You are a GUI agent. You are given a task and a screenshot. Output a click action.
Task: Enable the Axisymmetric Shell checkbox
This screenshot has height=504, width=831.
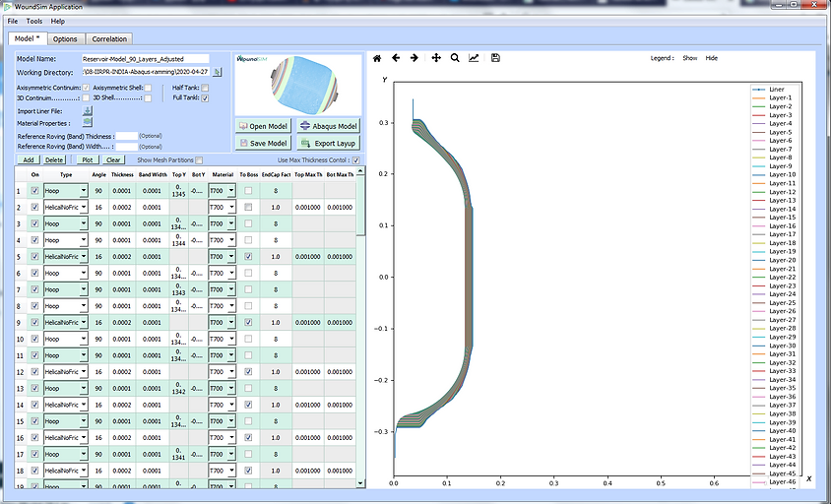click(x=148, y=88)
